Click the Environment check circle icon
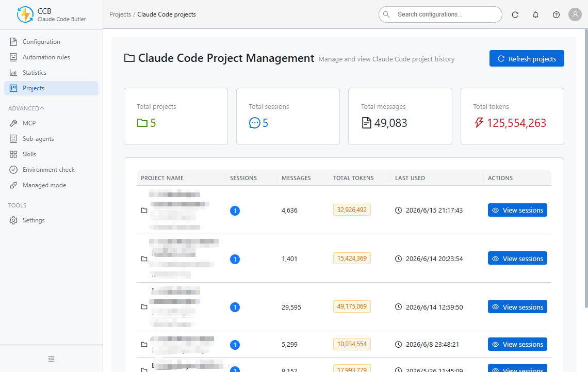Image resolution: width=588 pixels, height=372 pixels. coord(13,170)
